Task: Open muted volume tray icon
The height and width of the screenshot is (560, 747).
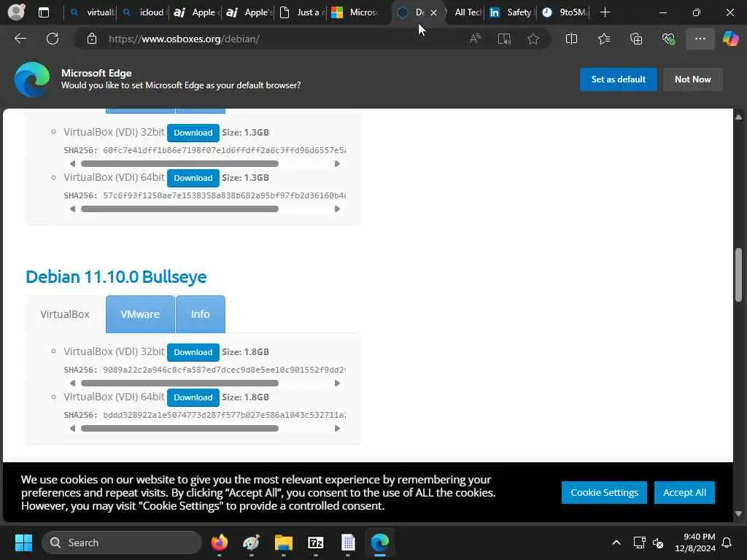Action: tap(659, 542)
